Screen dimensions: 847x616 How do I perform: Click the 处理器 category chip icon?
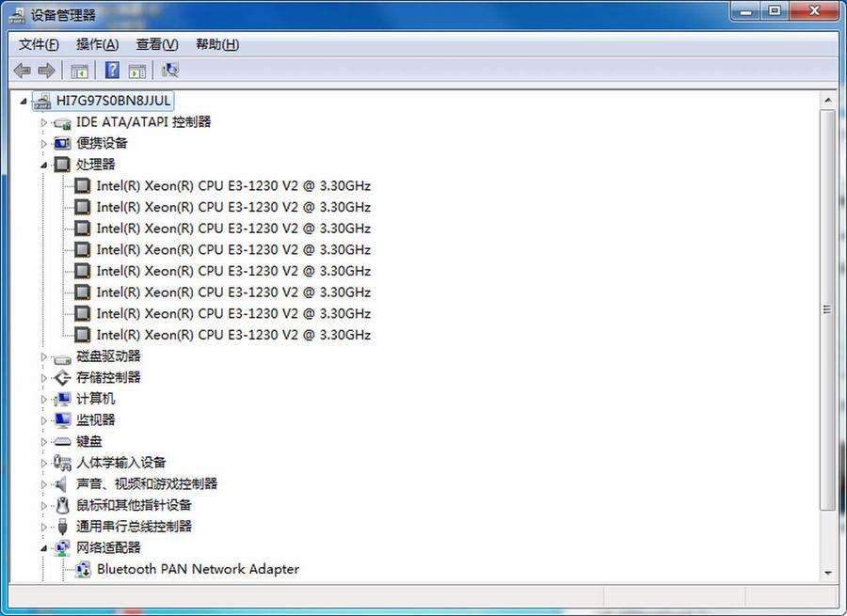click(x=63, y=165)
